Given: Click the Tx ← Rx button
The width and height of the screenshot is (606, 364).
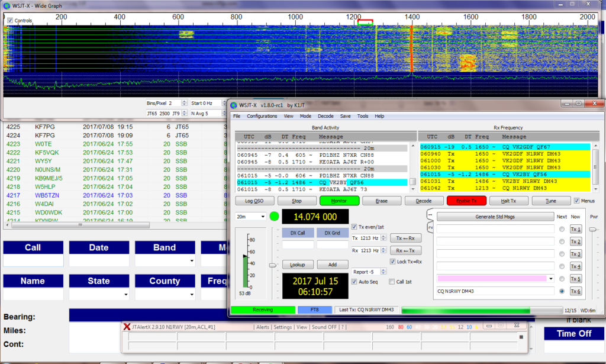Looking at the screenshot, I should coord(405,238).
